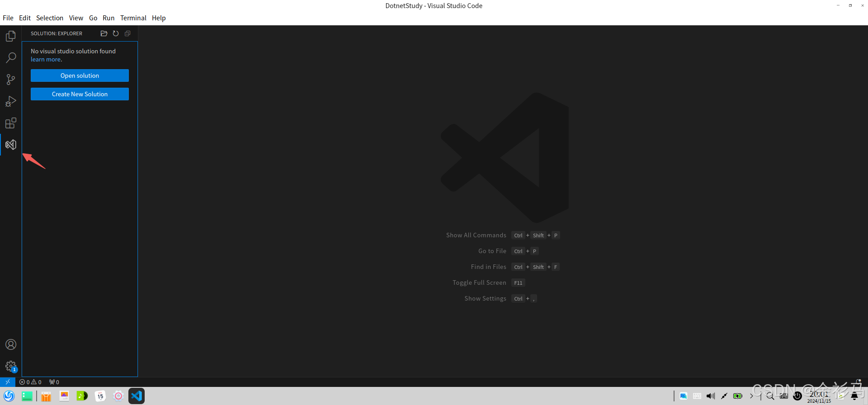Click the Toggle Full Screen text
Viewport: 868px width, 405px height.
click(479, 283)
